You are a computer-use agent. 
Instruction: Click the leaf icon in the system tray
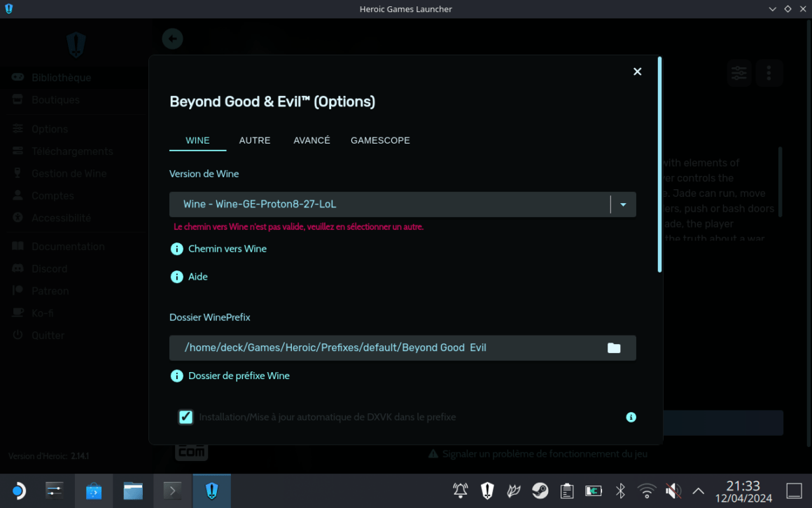tap(513, 490)
